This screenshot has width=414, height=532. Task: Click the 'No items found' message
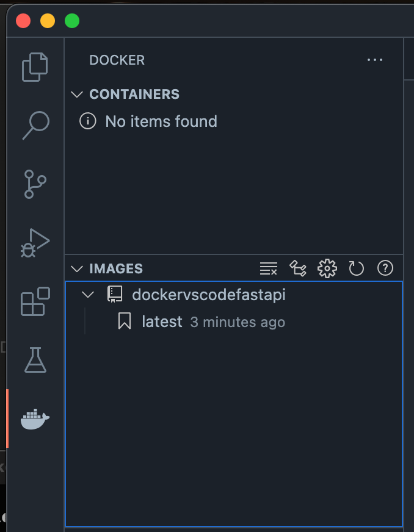(x=161, y=121)
